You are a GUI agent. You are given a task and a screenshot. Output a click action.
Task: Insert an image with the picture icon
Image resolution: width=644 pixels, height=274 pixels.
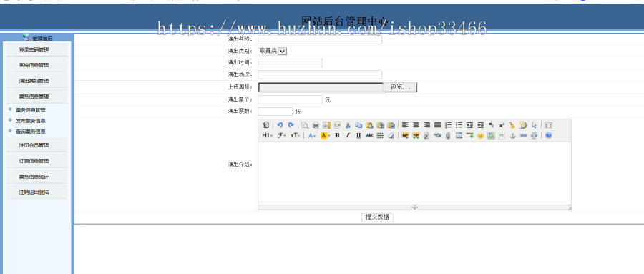click(491, 135)
